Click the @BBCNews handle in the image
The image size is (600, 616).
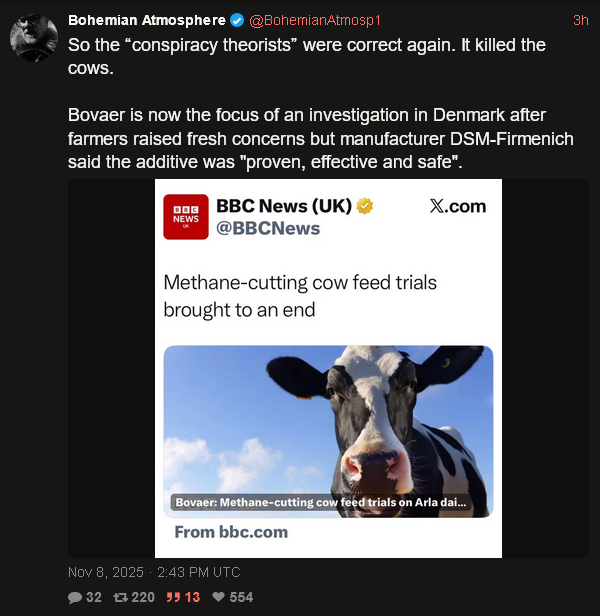click(268, 228)
